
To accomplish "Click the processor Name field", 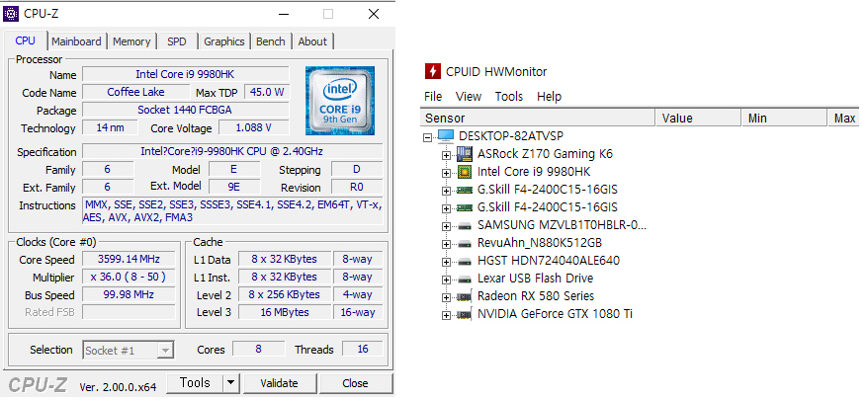I will pyautogui.click(x=186, y=74).
